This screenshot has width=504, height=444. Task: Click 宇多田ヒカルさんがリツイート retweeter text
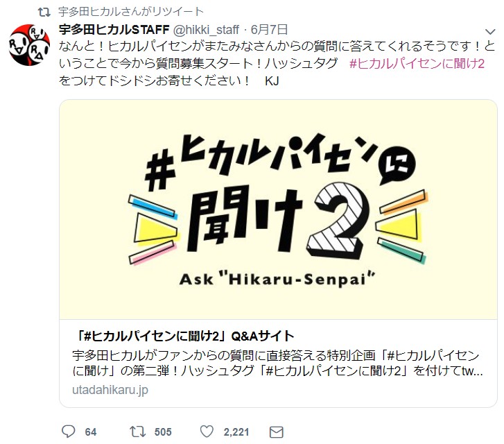point(131,12)
